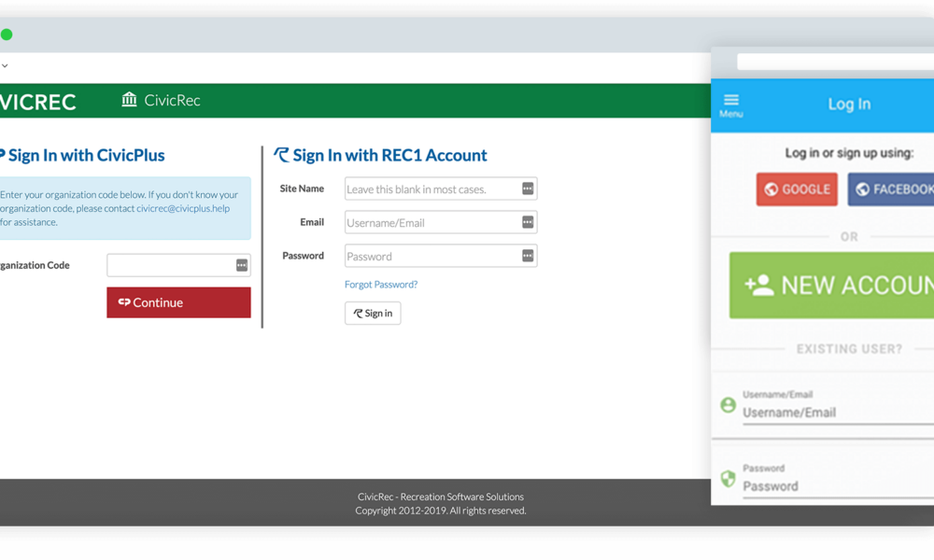The image size is (934, 560).
Task: Click the Password field in Log In window
Action: point(838,486)
